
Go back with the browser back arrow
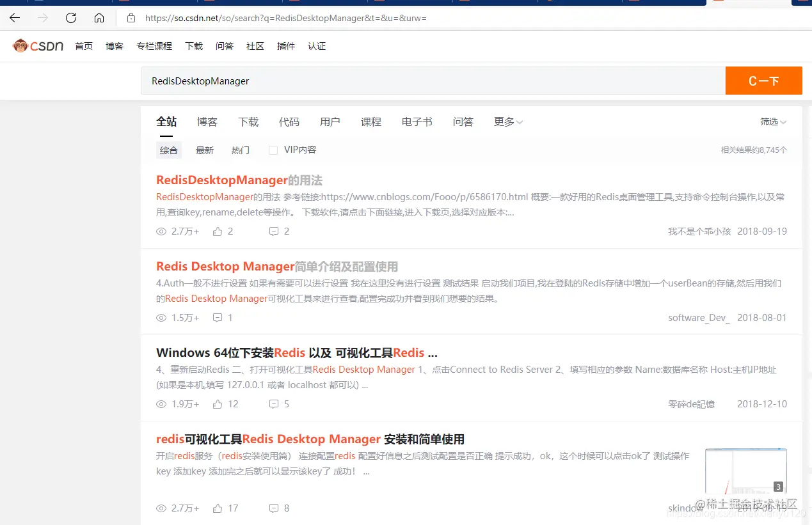pos(14,18)
